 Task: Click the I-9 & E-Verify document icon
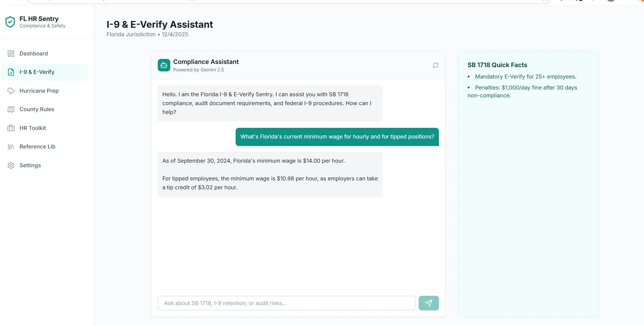click(x=11, y=72)
